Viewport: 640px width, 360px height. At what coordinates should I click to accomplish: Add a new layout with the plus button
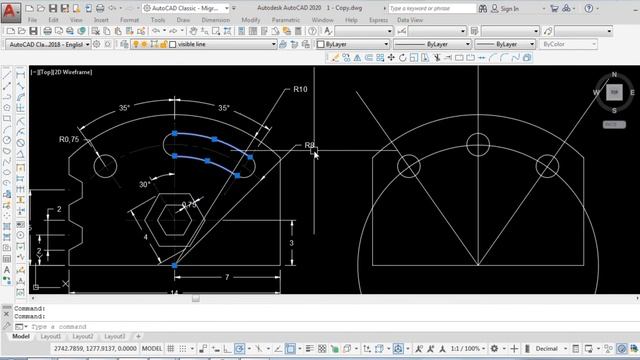pyautogui.click(x=138, y=336)
